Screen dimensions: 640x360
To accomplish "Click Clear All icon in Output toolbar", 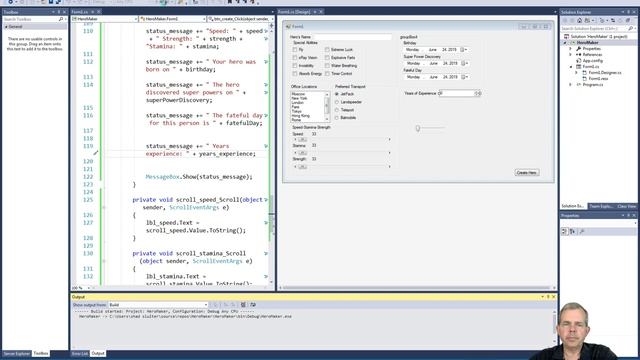I will pyautogui.click(x=243, y=304).
